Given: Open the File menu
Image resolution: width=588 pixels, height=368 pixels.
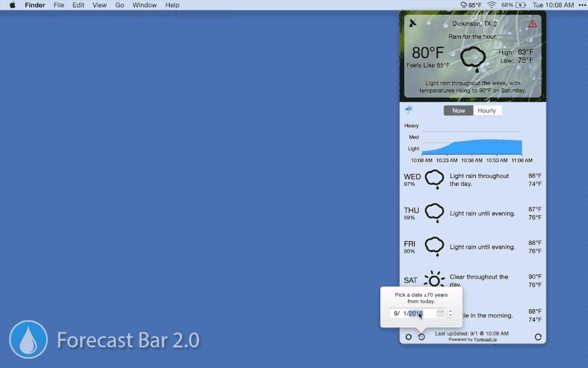Looking at the screenshot, I should point(59,5).
